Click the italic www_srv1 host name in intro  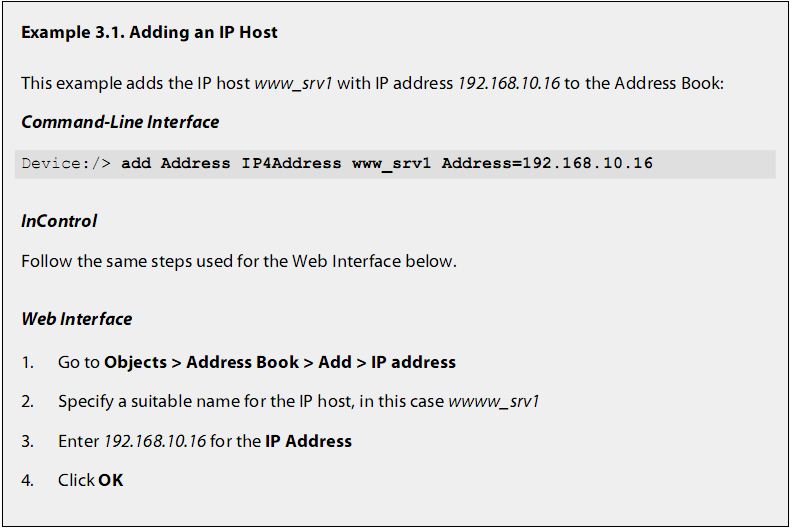pos(293,83)
